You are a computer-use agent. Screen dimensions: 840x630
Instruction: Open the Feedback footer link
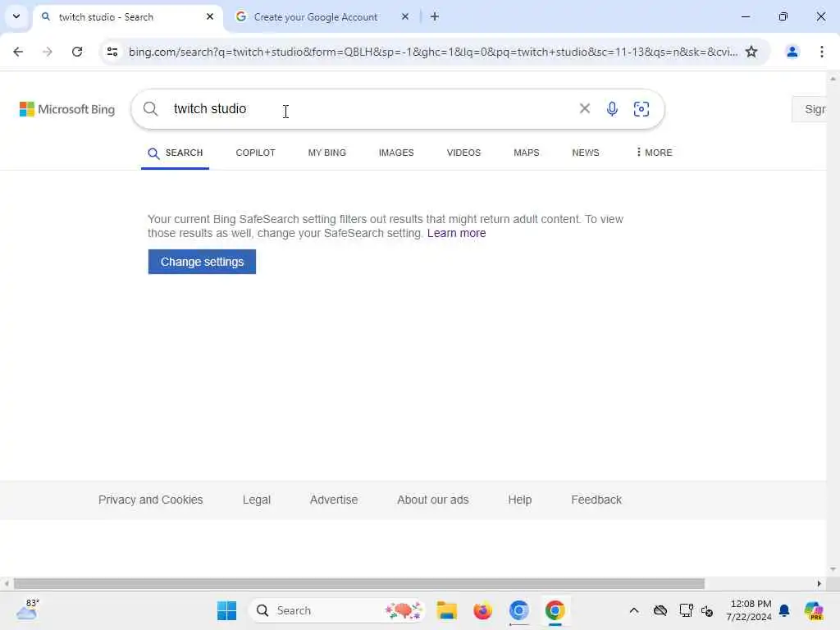(x=596, y=500)
